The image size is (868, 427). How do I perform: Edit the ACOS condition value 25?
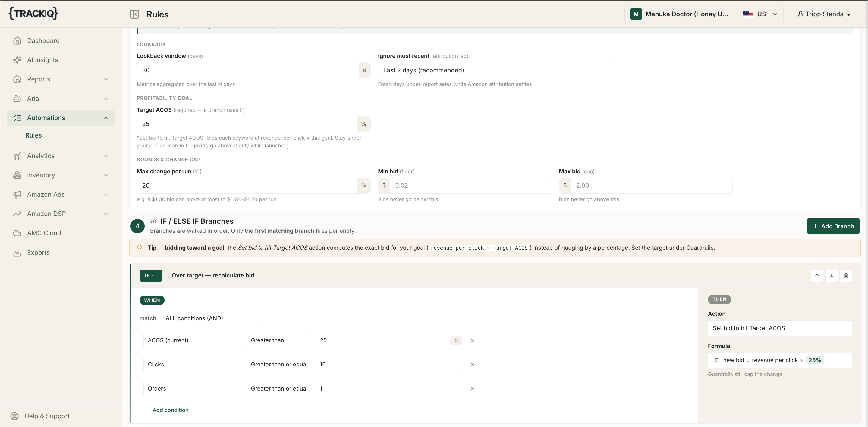point(381,340)
